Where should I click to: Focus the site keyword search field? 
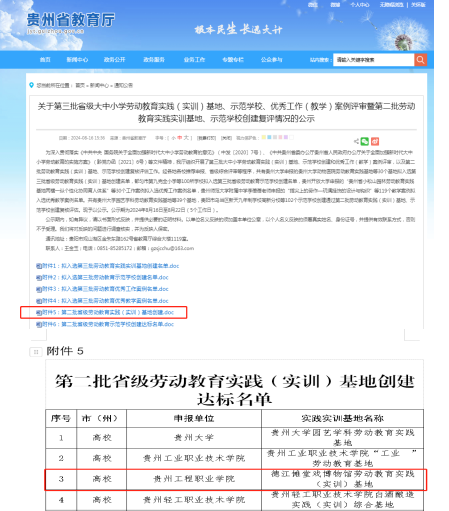tap(373, 60)
